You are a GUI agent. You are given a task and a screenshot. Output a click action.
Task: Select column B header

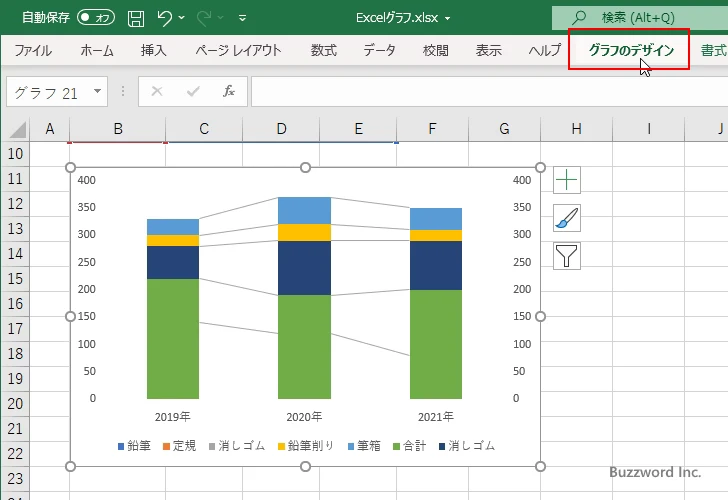pos(118,129)
